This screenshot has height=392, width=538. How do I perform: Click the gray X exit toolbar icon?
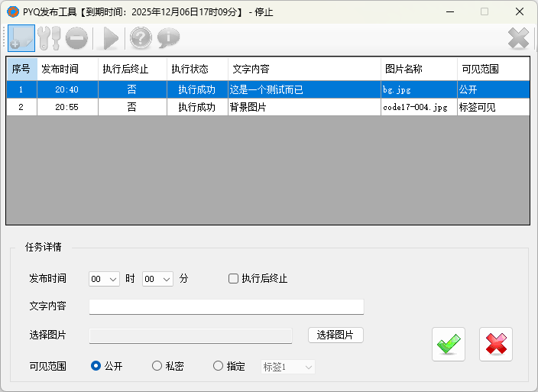click(x=518, y=37)
